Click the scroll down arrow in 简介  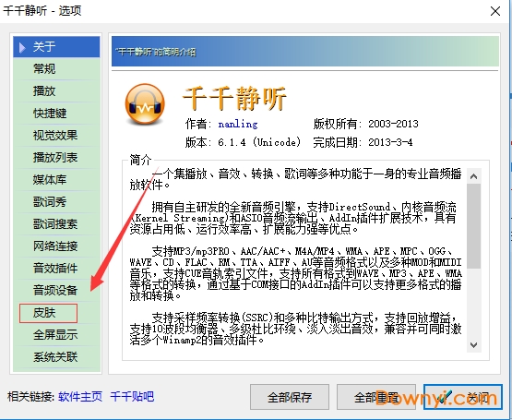click(x=474, y=345)
